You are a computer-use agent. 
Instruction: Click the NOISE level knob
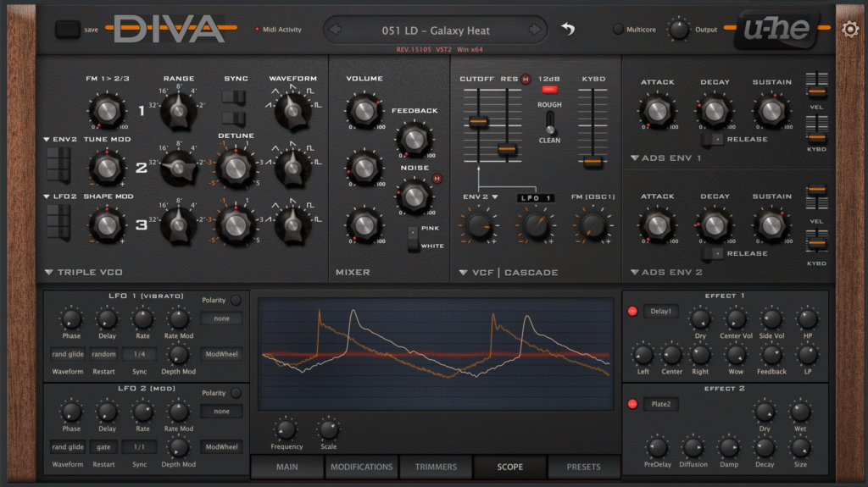414,196
